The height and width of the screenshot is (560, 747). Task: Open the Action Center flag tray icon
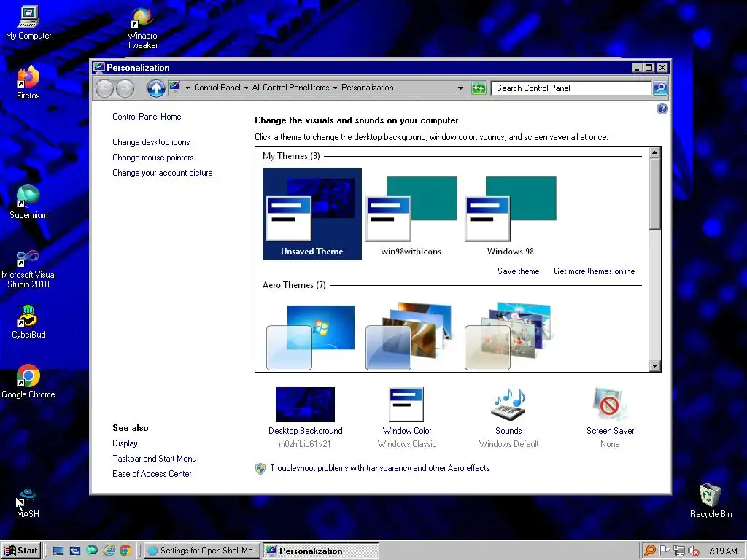[664, 551]
